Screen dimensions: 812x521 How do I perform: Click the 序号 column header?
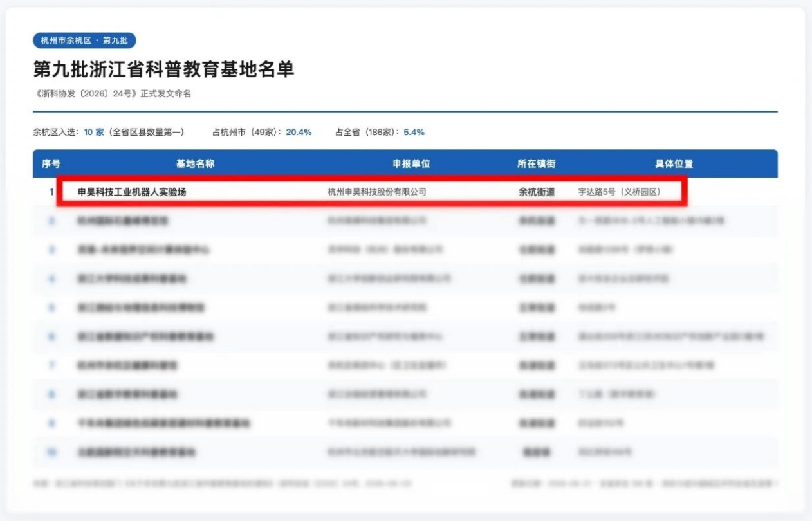pos(51,164)
